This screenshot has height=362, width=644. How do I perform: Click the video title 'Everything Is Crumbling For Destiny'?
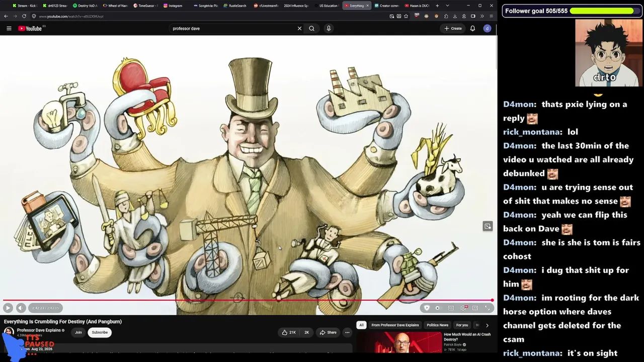pyautogui.click(x=63, y=322)
